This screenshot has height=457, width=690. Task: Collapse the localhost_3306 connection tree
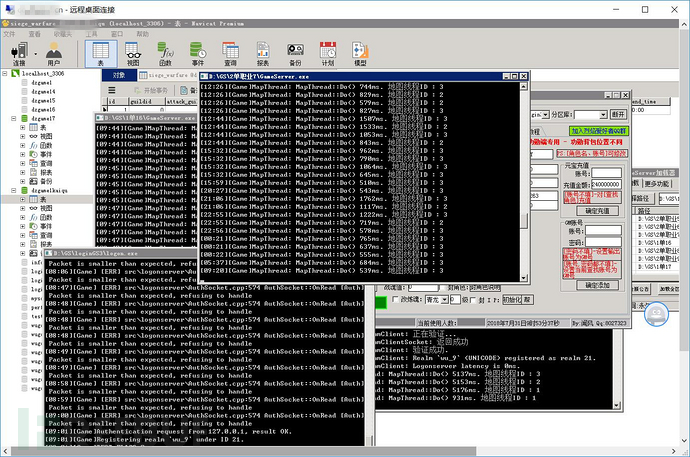coord(5,73)
